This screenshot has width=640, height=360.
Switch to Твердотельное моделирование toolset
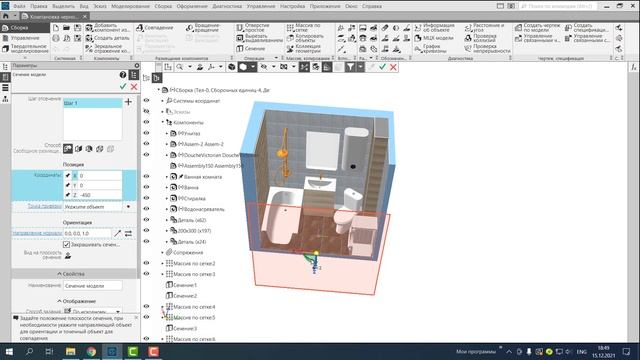(25, 49)
